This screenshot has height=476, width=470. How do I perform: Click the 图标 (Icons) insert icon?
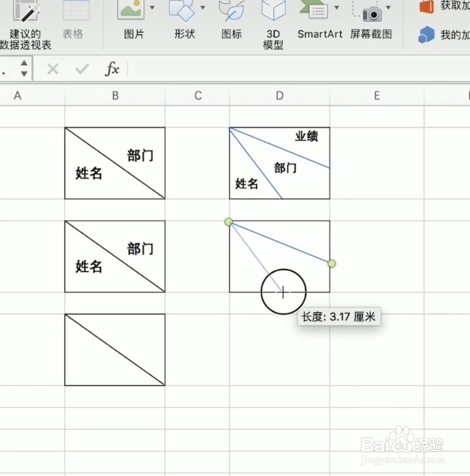(231, 11)
